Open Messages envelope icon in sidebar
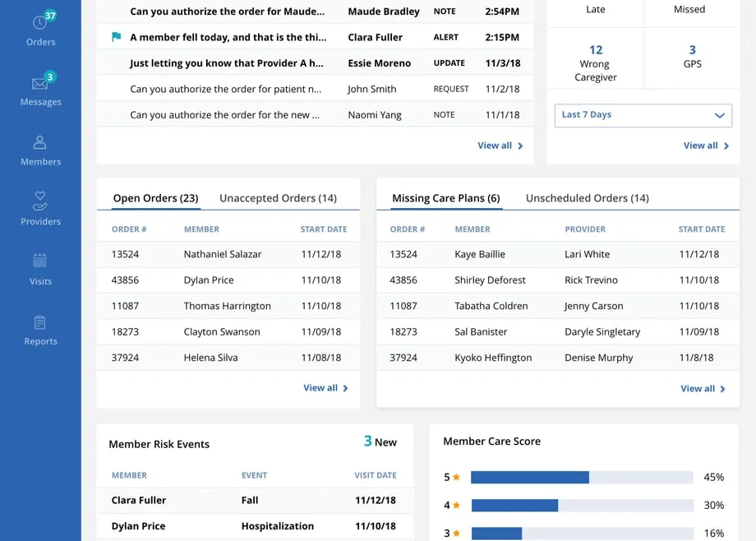 coord(39,84)
